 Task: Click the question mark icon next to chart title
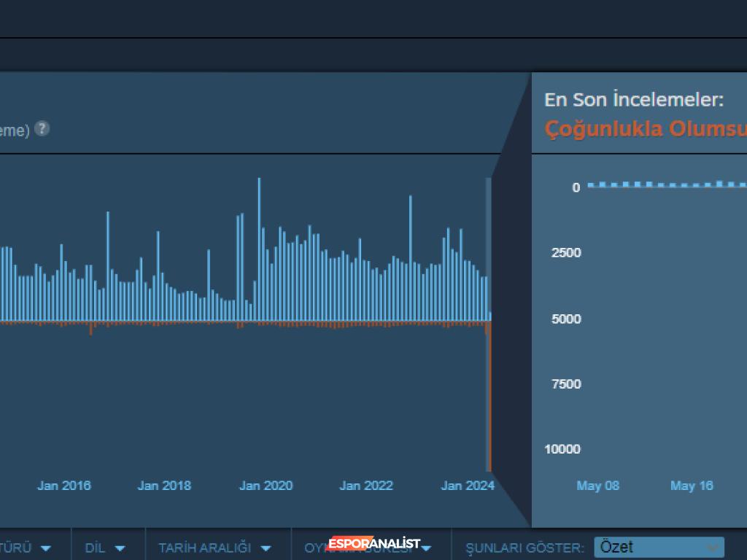tap(42, 129)
